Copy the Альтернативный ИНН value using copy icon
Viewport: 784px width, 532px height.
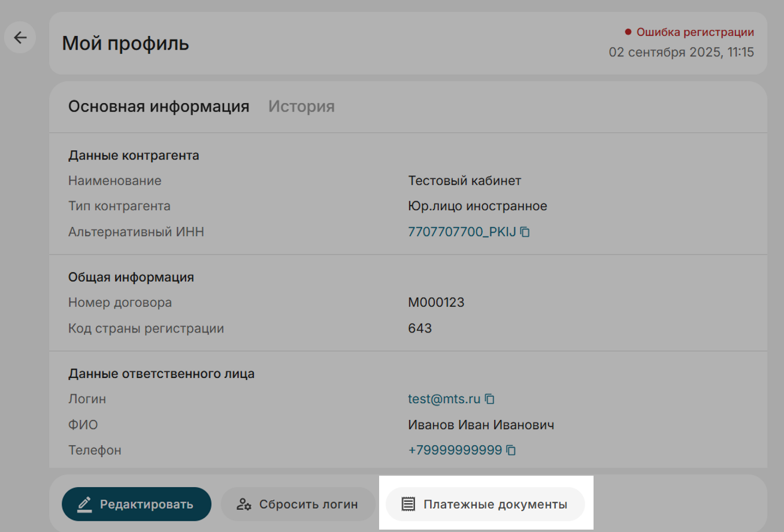pyautogui.click(x=525, y=232)
